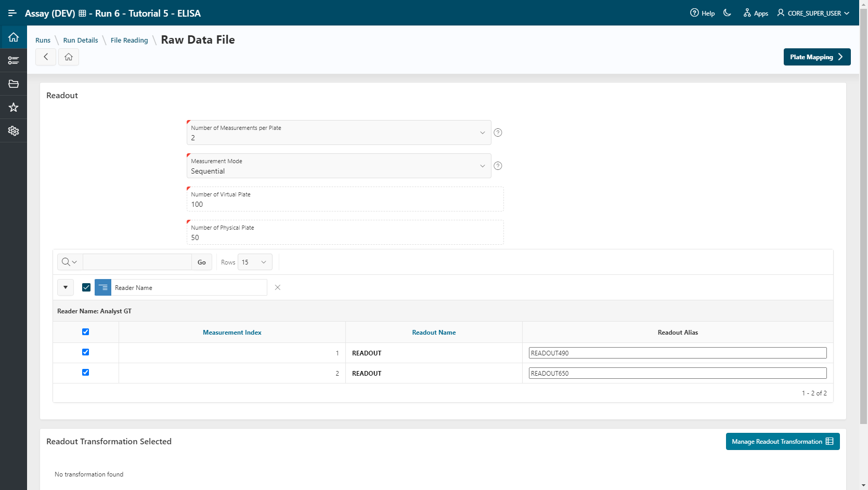The height and width of the screenshot is (490, 868).
Task: Open the settings gear sidebar icon
Action: point(14,131)
